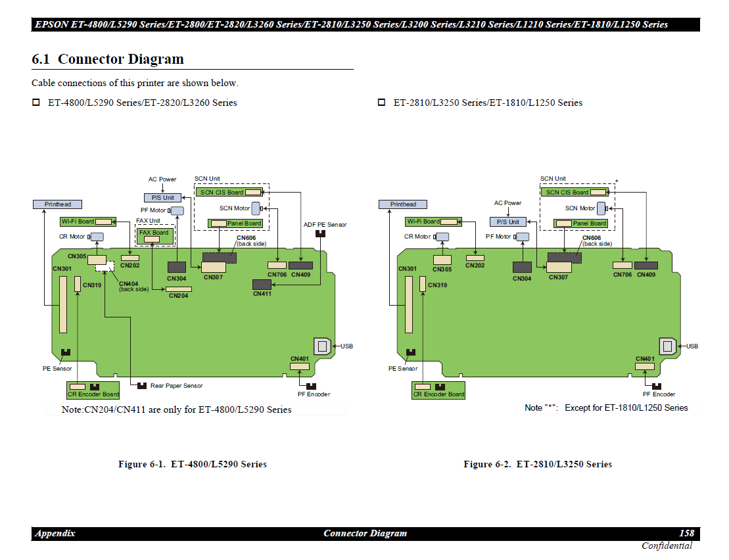Select the CN411 connector
The height and width of the screenshot is (560, 729).
262,284
